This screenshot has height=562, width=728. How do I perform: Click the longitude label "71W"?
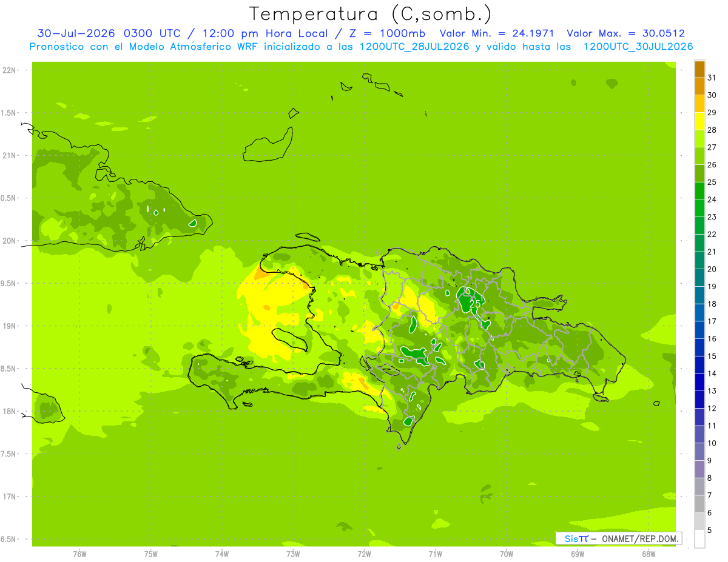click(x=435, y=554)
